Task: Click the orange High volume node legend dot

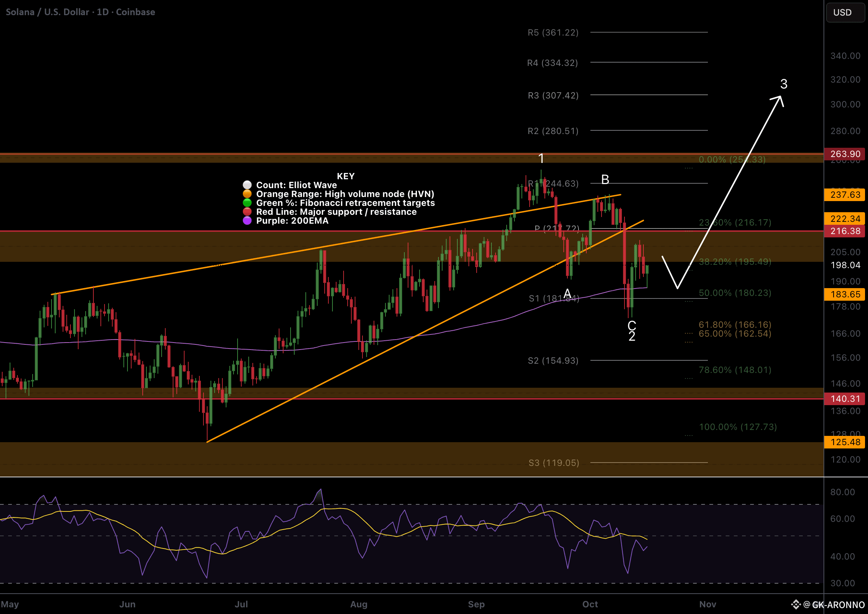Action: click(247, 194)
